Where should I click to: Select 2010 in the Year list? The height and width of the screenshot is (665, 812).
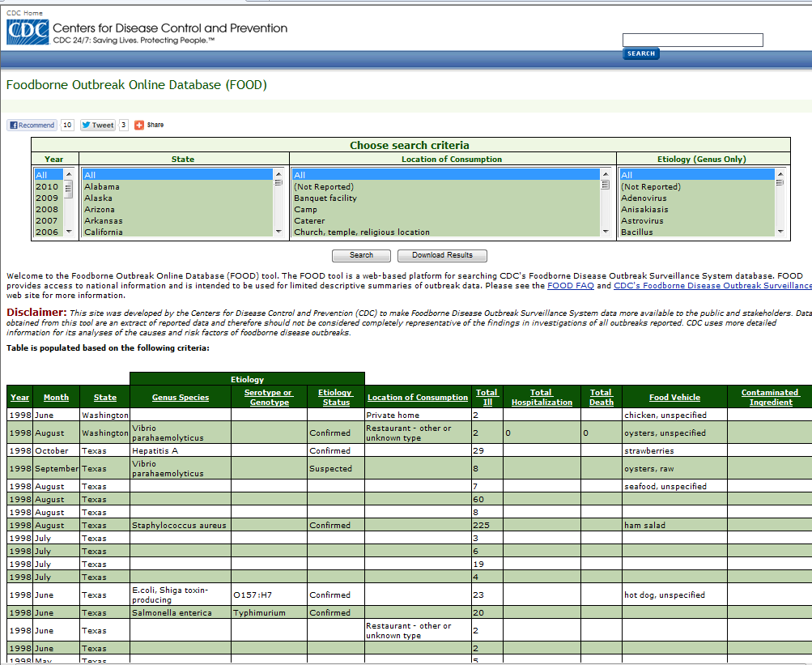(47, 186)
